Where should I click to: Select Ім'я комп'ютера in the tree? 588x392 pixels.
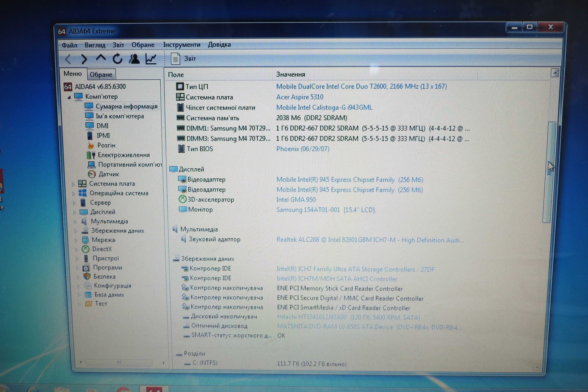tap(120, 116)
